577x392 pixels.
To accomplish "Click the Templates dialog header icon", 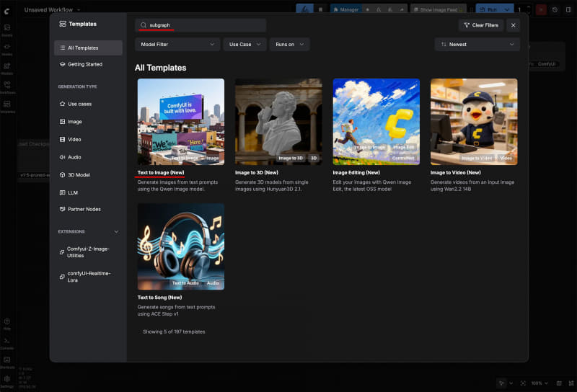I will [63, 24].
